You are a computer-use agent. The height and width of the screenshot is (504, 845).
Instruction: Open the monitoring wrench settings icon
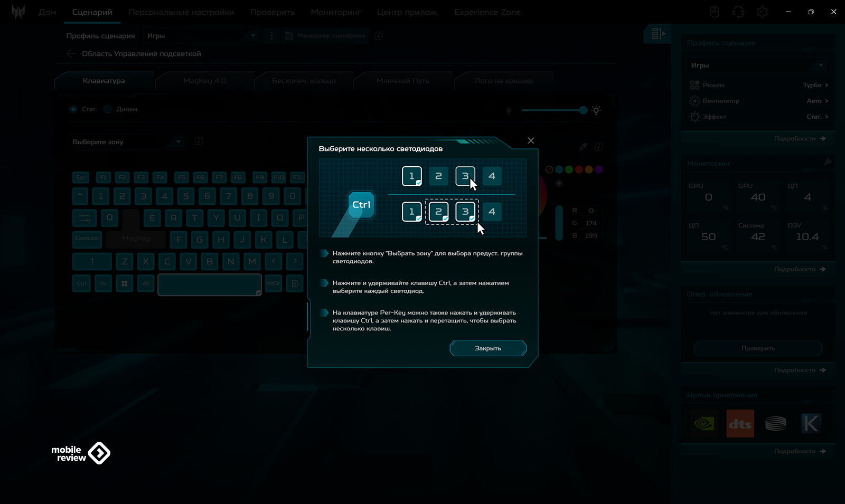[x=827, y=163]
